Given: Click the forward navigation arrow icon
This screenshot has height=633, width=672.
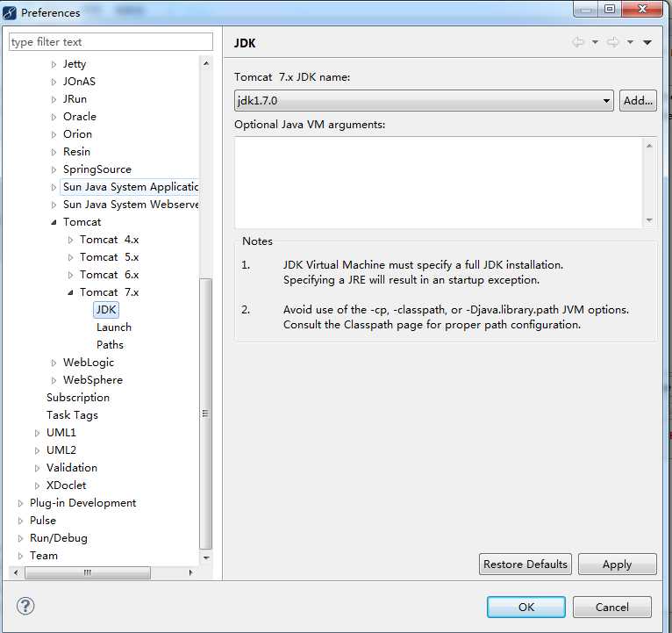Looking at the screenshot, I should [613, 42].
